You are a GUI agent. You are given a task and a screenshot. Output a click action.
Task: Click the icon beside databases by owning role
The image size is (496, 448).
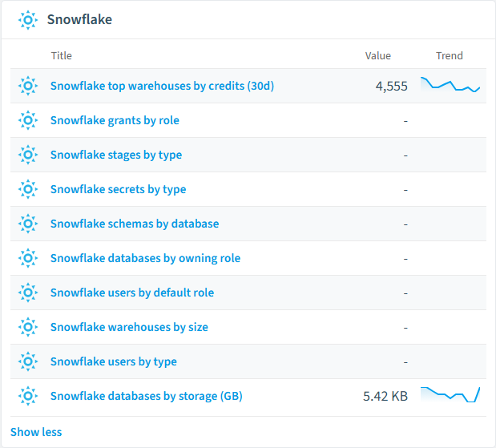[28, 258]
